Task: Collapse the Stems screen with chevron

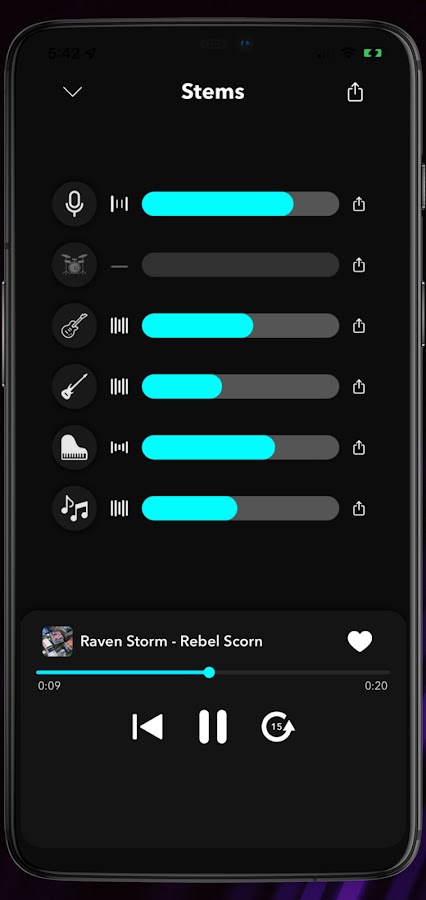Action: click(x=73, y=92)
